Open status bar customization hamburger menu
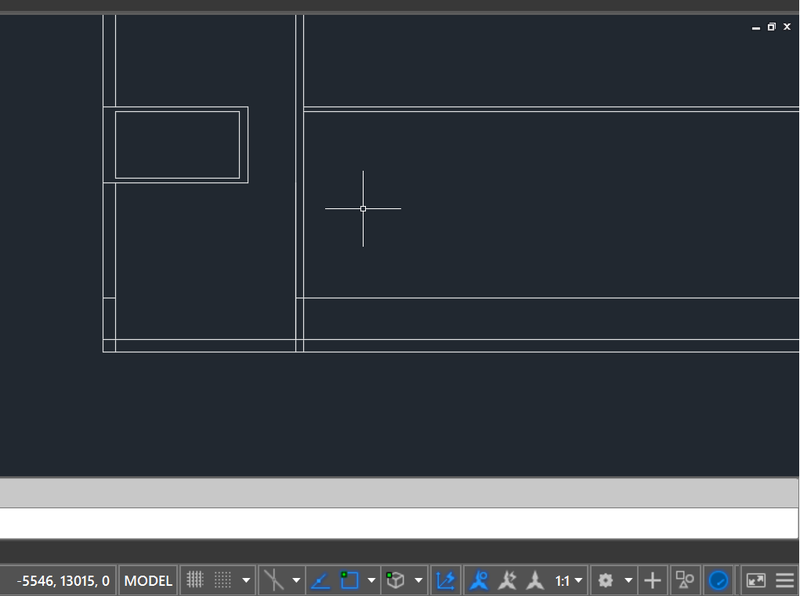 coord(784,580)
